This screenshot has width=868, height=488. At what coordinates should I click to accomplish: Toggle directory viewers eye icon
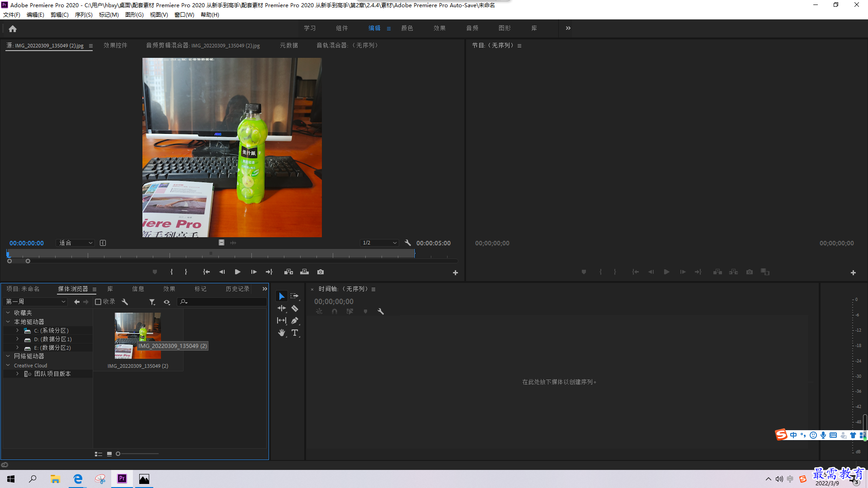(167, 302)
